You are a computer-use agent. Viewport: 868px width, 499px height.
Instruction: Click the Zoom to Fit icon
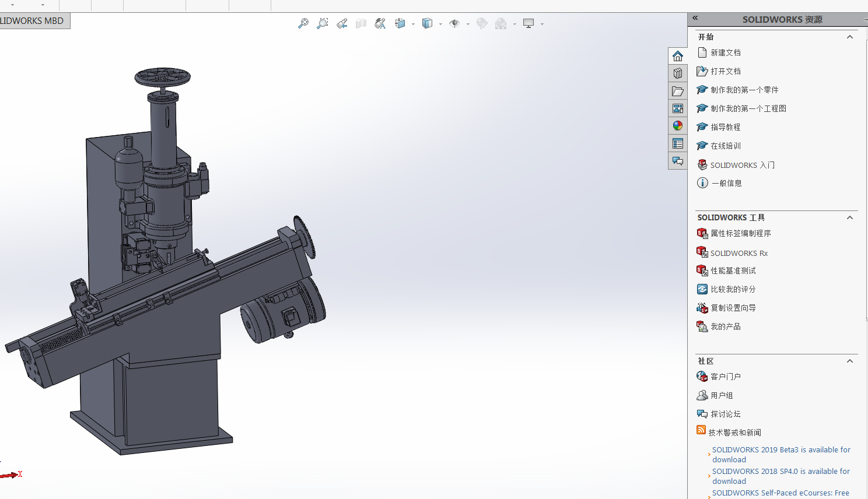(x=303, y=24)
